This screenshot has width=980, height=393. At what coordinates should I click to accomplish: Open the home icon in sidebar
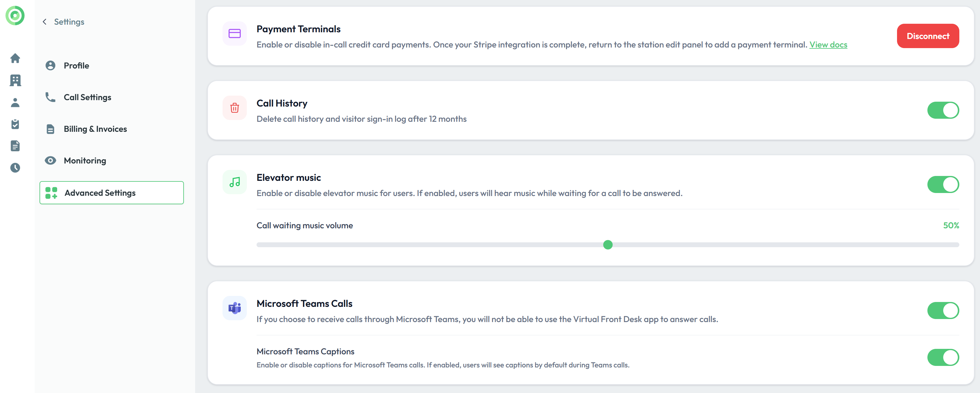tap(15, 58)
